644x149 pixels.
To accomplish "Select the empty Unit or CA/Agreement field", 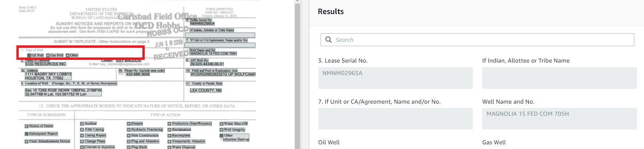I will (x=395, y=118).
